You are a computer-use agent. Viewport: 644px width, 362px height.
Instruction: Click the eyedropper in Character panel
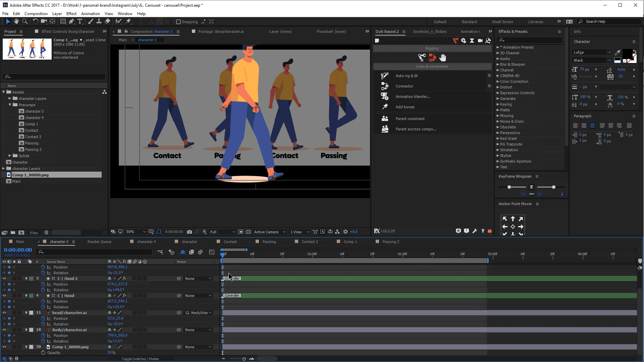point(617,52)
